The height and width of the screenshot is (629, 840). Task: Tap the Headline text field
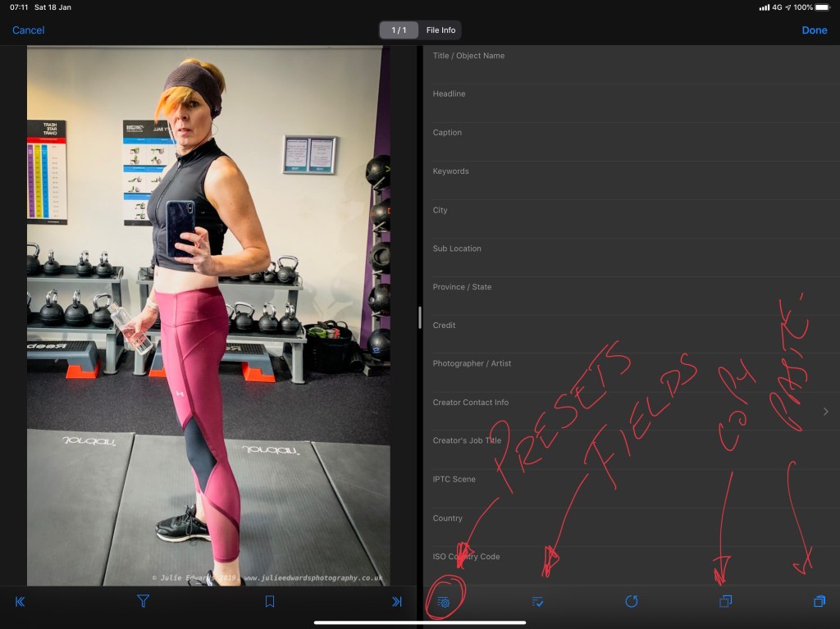[x=632, y=103]
